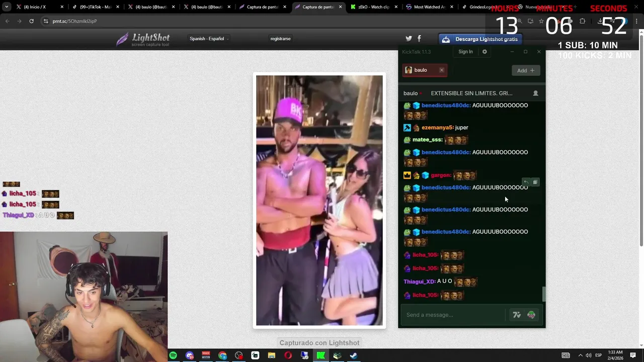Open Spotify from the taskbar
This screenshot has width=644, height=362.
(x=173, y=355)
